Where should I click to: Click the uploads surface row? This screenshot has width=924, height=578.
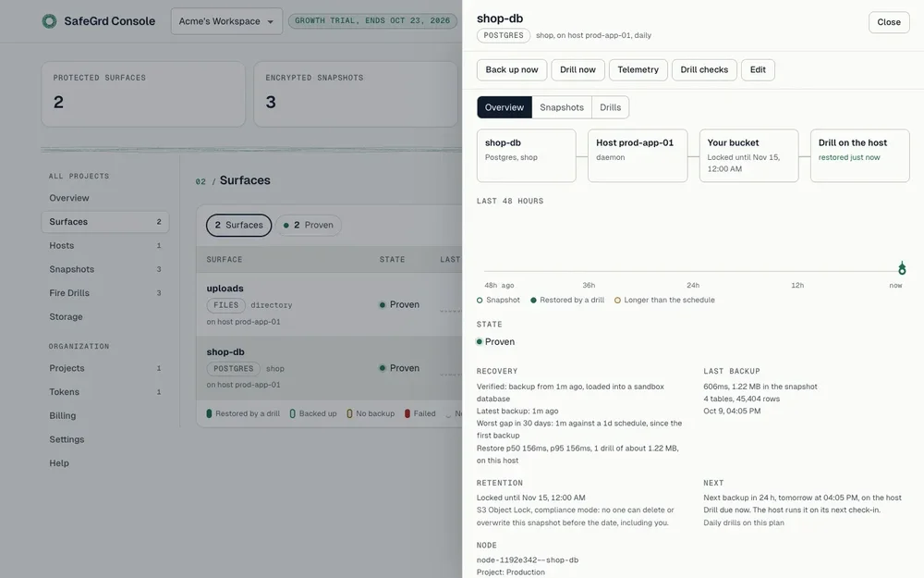click(329, 304)
